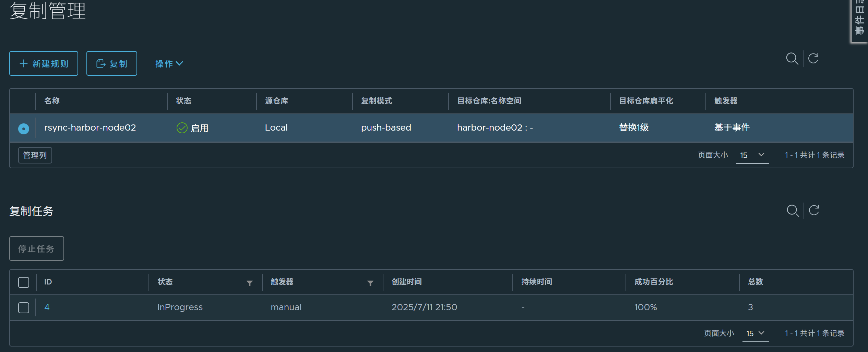This screenshot has height=352, width=868.
Task: Refresh the replication rules list
Action: [813, 59]
